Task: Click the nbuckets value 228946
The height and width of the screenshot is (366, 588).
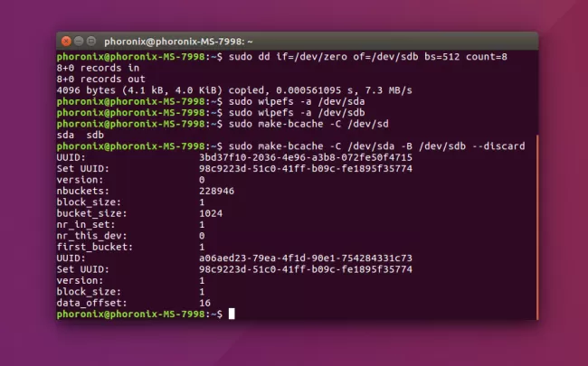Action: pyautogui.click(x=217, y=191)
